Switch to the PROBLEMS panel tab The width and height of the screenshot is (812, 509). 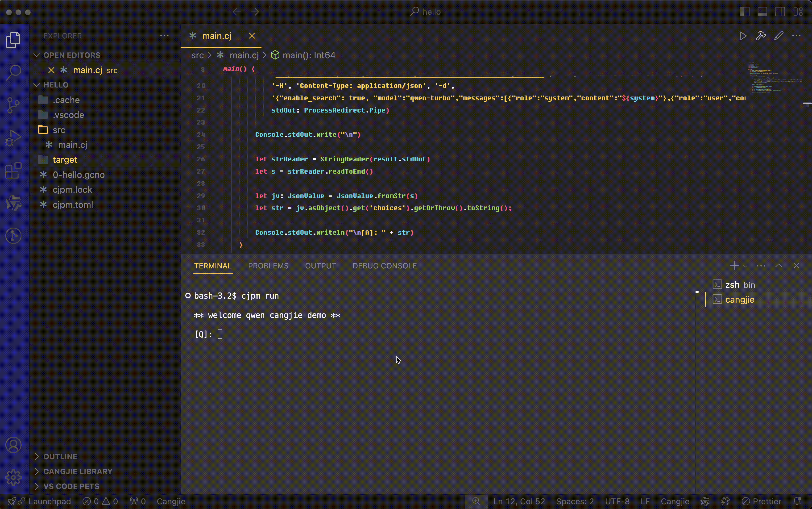click(268, 266)
